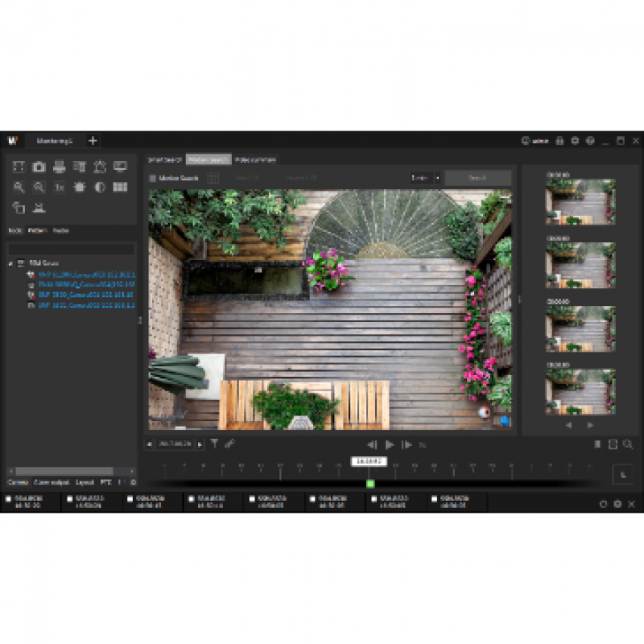Click the magnifier search icon right of the playback bar
Viewport: 644px width, 644px height.
[x=628, y=444]
